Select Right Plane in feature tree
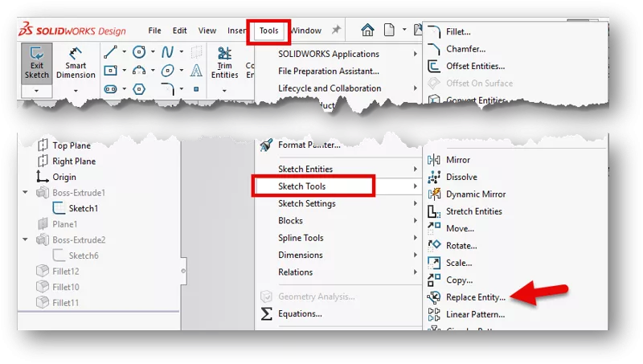This screenshot has height=364, width=643. point(74,161)
